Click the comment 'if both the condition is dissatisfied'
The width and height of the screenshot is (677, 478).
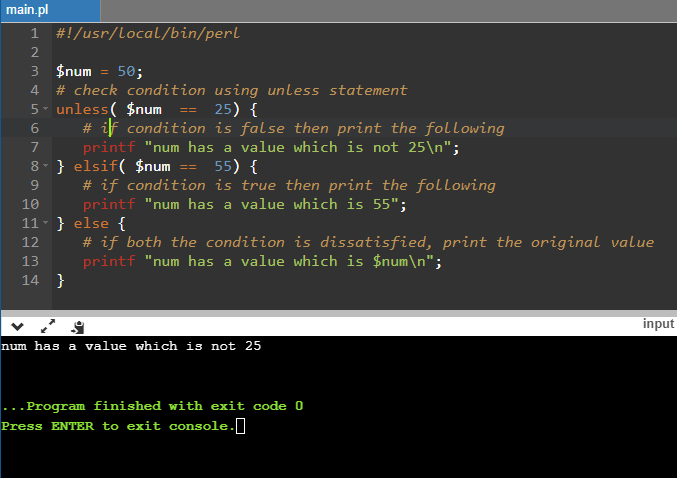266,242
